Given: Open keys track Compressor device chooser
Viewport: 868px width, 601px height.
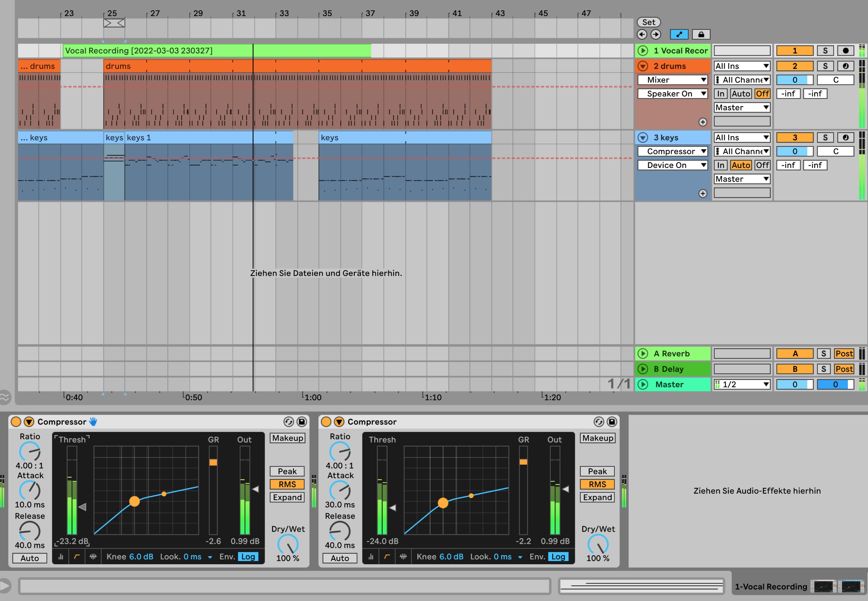Looking at the screenshot, I should [672, 151].
